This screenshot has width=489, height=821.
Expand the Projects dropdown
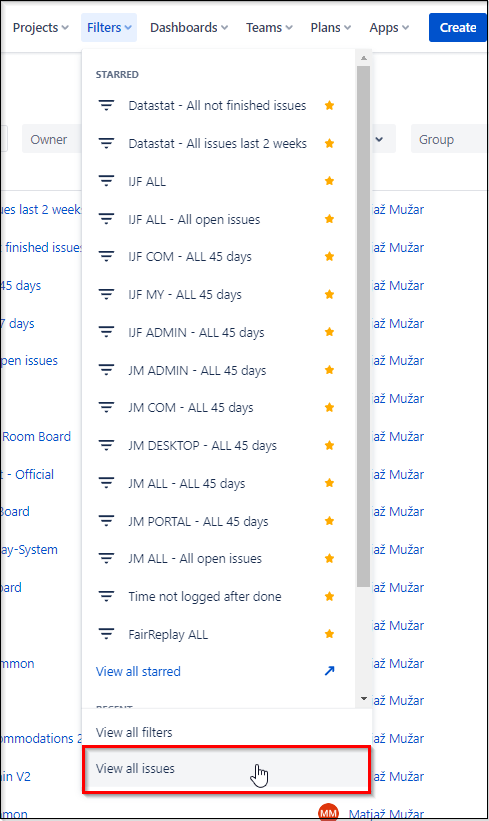(40, 28)
